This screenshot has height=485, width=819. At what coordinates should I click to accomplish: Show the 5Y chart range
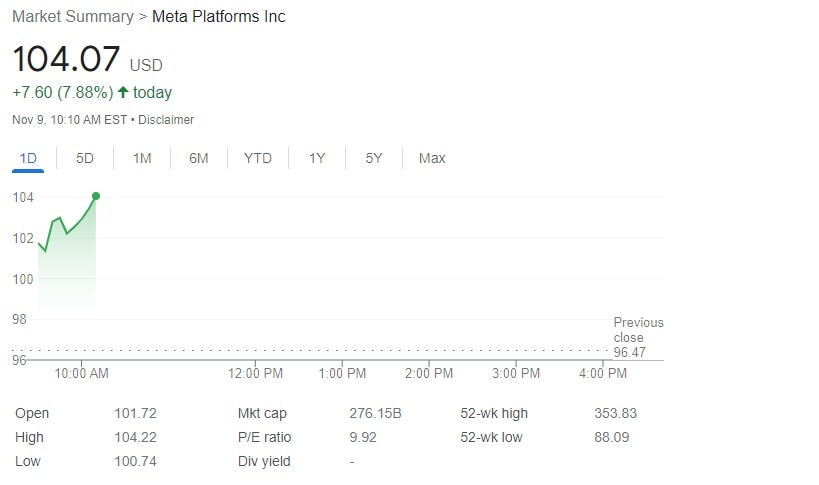pos(374,158)
